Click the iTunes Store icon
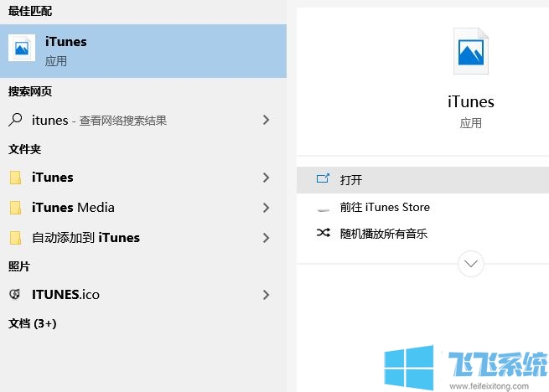This screenshot has width=549, height=392. (324, 208)
